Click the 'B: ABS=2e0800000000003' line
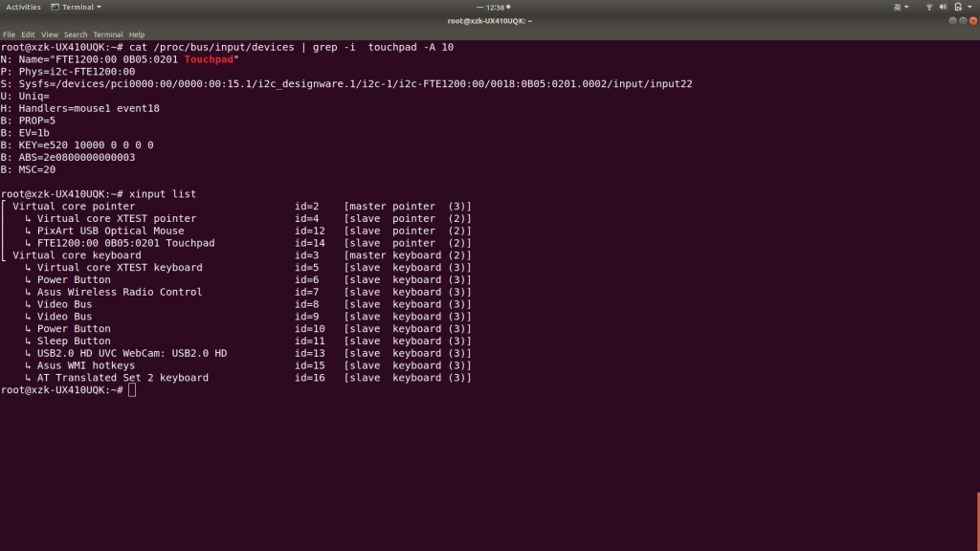 click(68, 158)
